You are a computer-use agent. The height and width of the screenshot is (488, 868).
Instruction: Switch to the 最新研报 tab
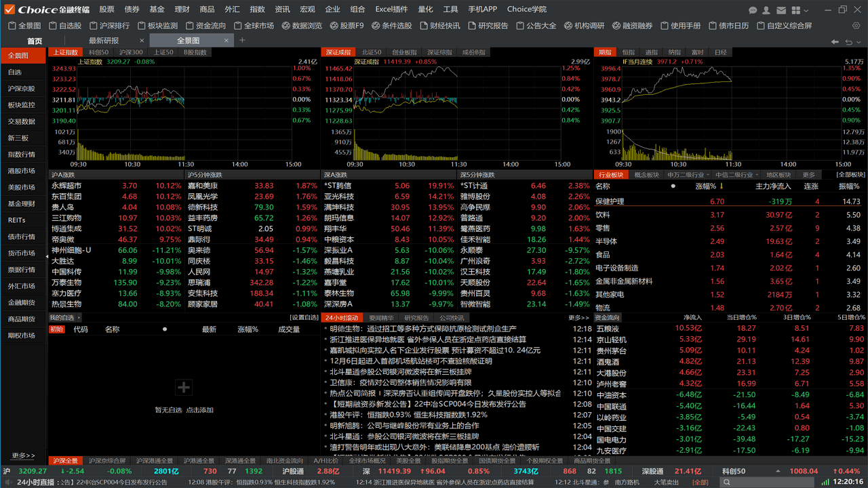click(104, 40)
